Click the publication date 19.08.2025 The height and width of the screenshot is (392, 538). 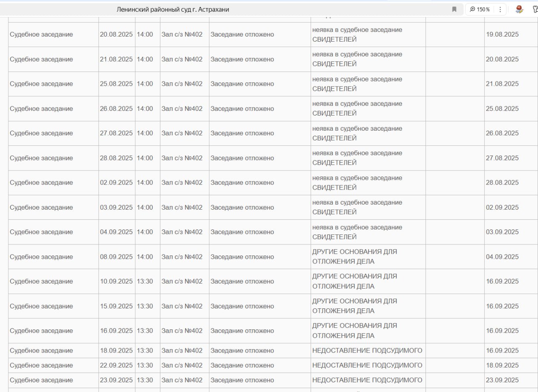(502, 34)
